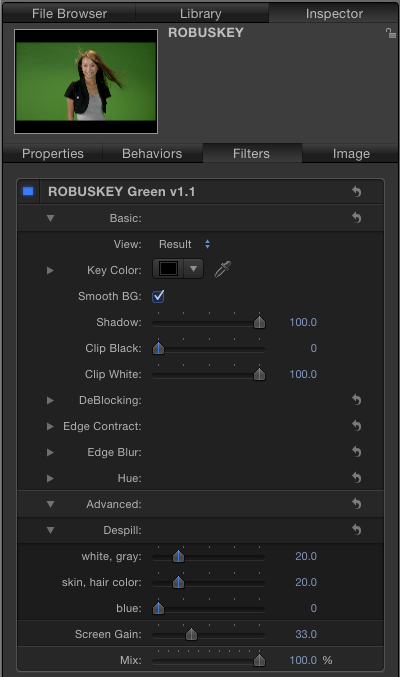Click the white, gray despill slider
The image size is (400, 677).
[x=178, y=556]
